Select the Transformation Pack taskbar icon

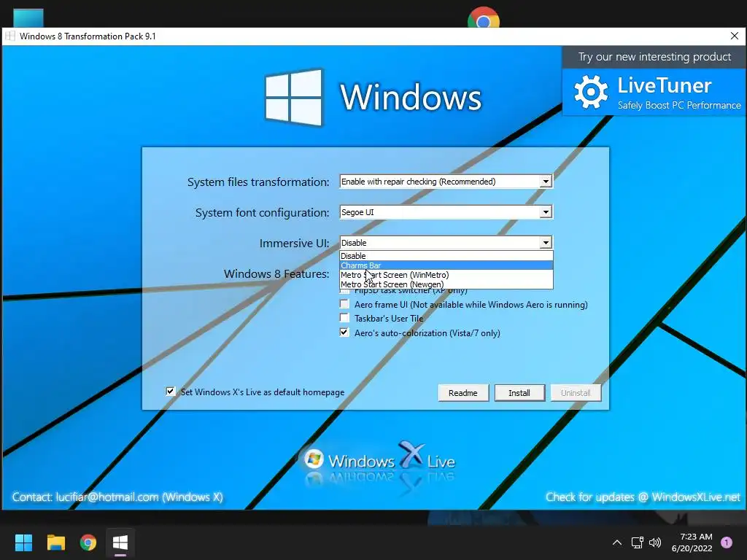(120, 542)
